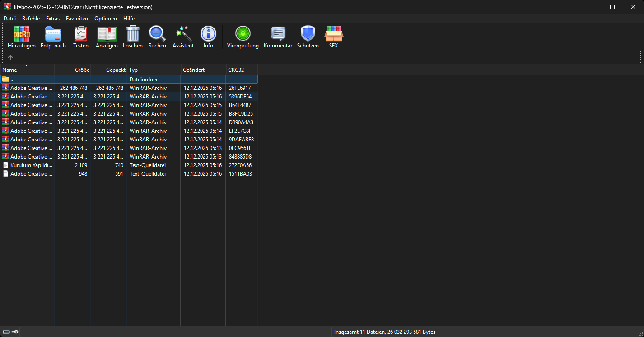Select the Löschen trash can icon
Image resolution: width=644 pixels, height=337 pixels.
[133, 37]
